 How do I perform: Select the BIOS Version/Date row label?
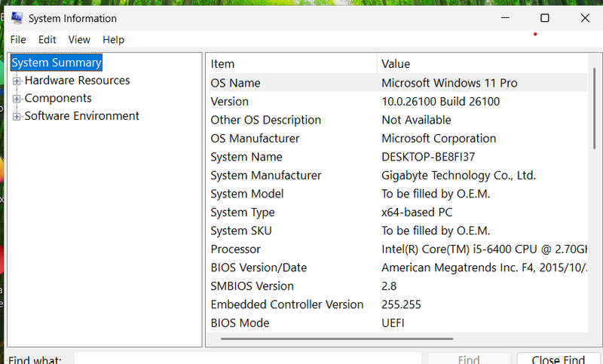pyautogui.click(x=259, y=268)
